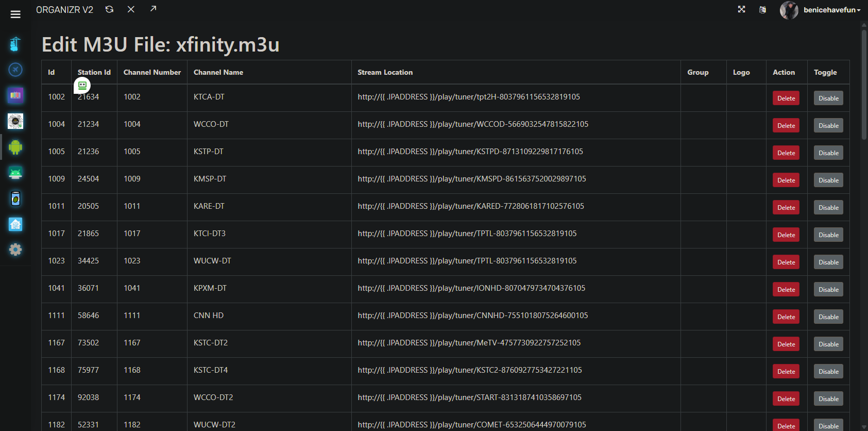Click the close tab X icon

point(131,9)
